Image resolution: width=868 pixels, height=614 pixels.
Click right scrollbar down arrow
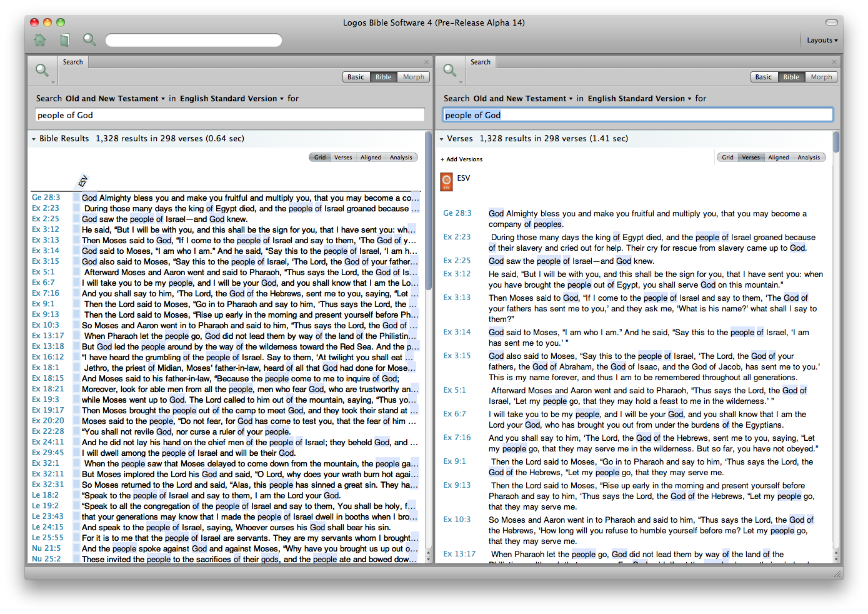(x=836, y=560)
